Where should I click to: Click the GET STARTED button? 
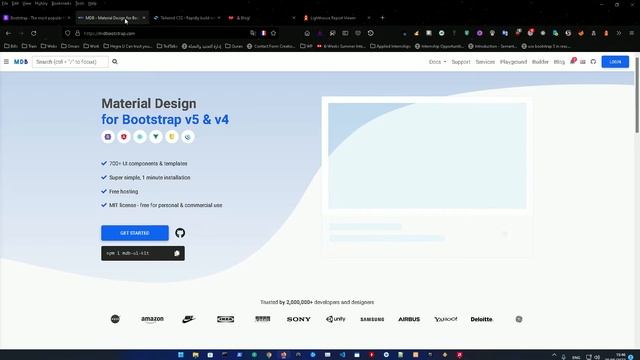click(135, 233)
